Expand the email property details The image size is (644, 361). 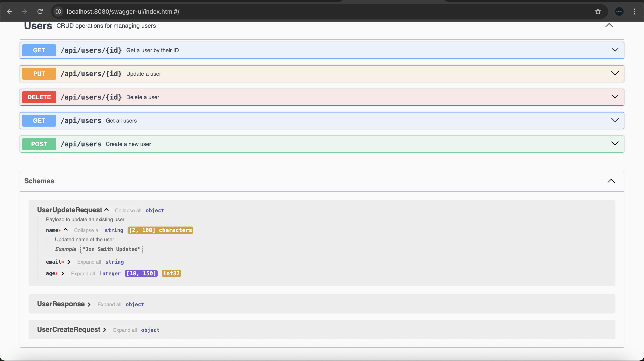point(69,262)
